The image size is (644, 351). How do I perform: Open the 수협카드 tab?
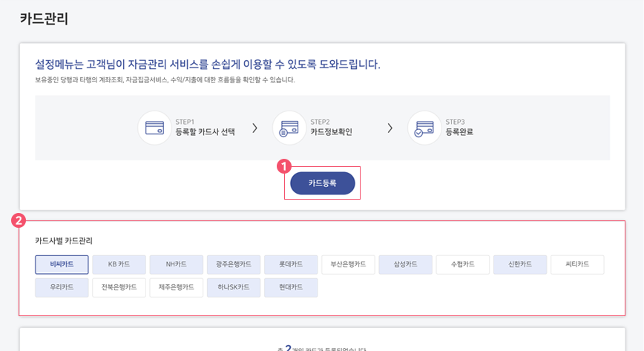463,264
